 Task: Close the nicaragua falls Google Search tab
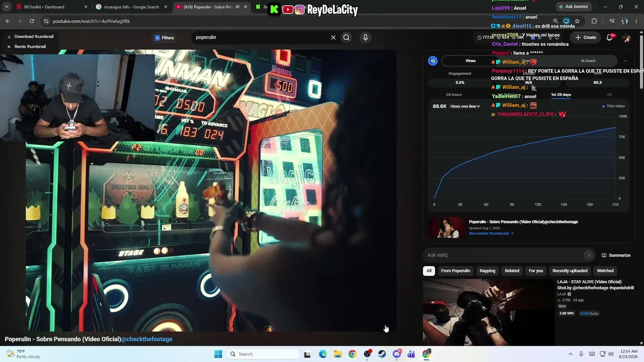coord(166,7)
